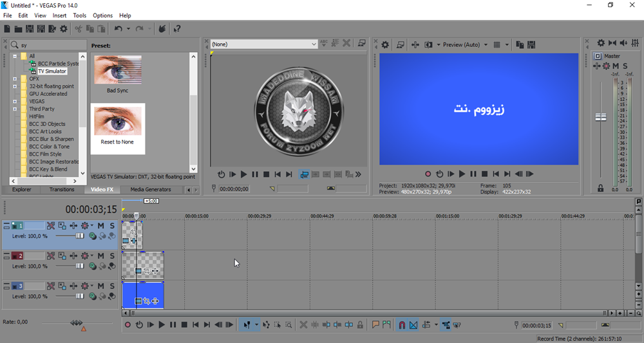The width and height of the screenshot is (644, 343).
Task: Select the Bad Sync preset
Action: [117, 74]
